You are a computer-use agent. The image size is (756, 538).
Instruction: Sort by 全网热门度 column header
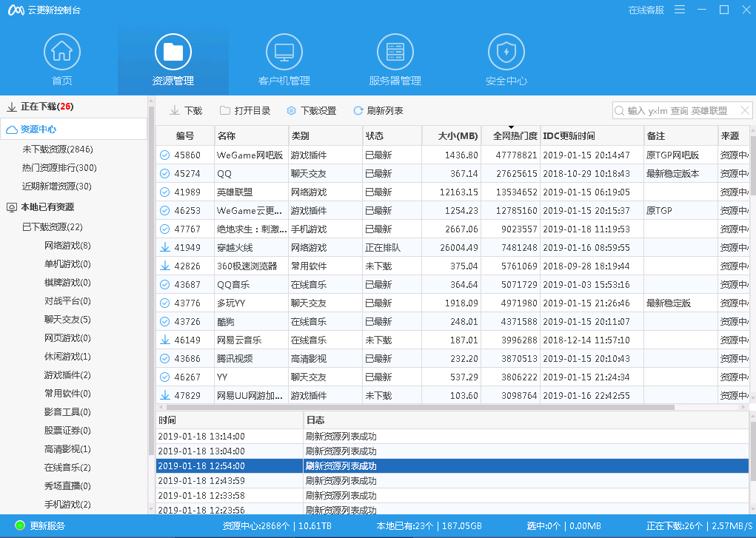pos(511,136)
